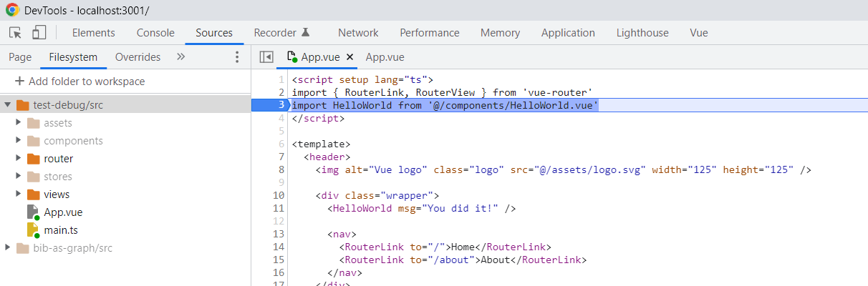This screenshot has height=286, width=868.
Task: Toggle the hide navigator sidebar icon
Action: coord(266,57)
